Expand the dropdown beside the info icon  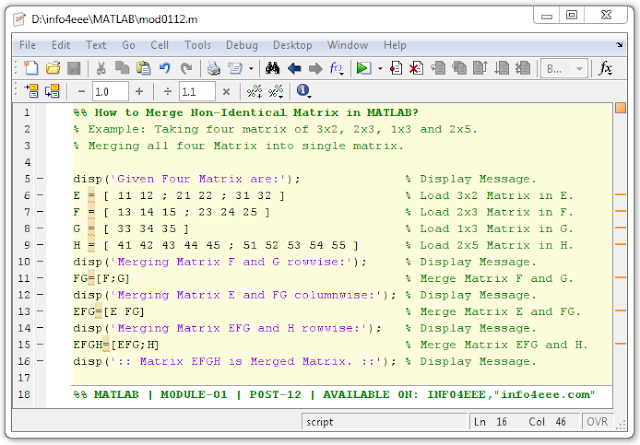coord(309,97)
